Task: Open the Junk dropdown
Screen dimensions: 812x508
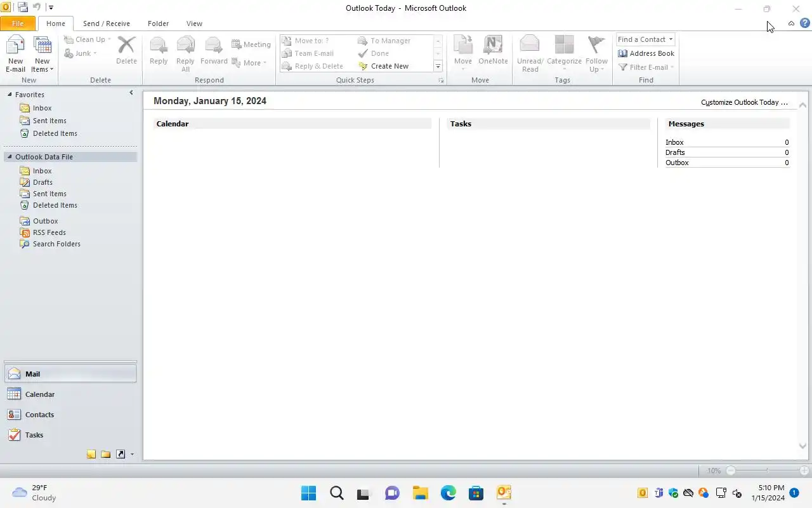Action: pos(81,53)
